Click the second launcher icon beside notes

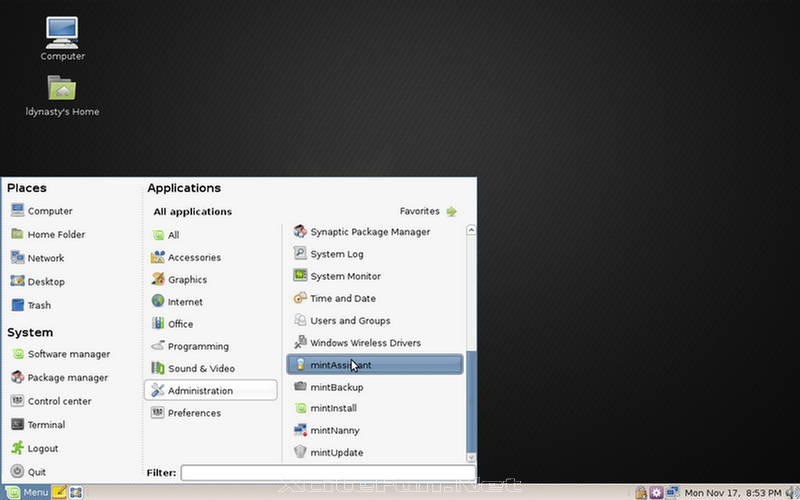pos(76,492)
